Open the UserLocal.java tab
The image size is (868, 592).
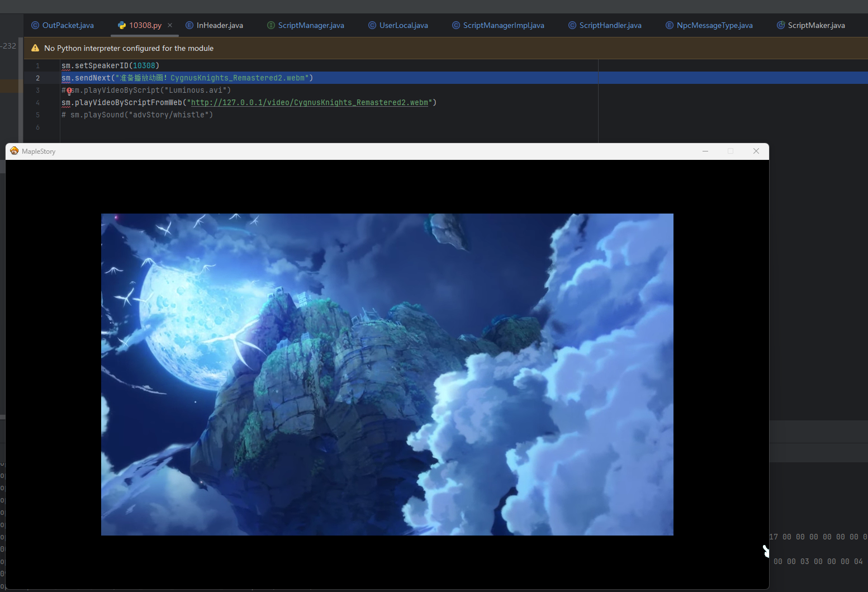403,25
